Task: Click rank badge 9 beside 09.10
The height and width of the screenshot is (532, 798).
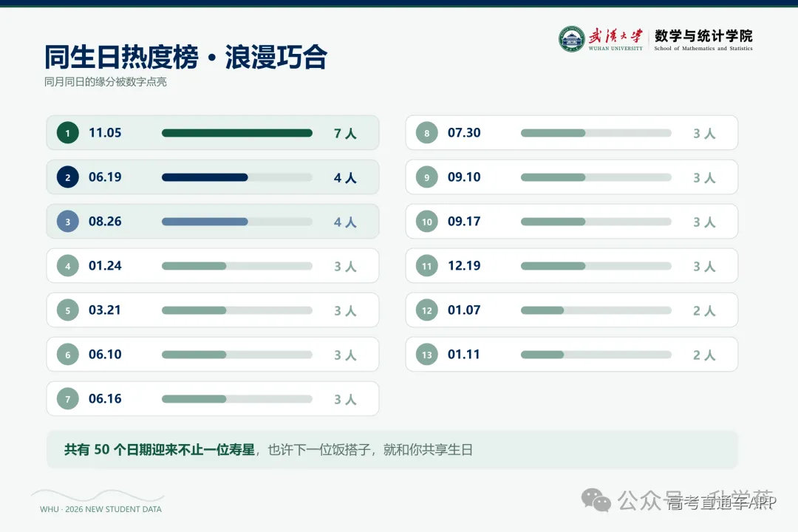Action: [x=426, y=177]
